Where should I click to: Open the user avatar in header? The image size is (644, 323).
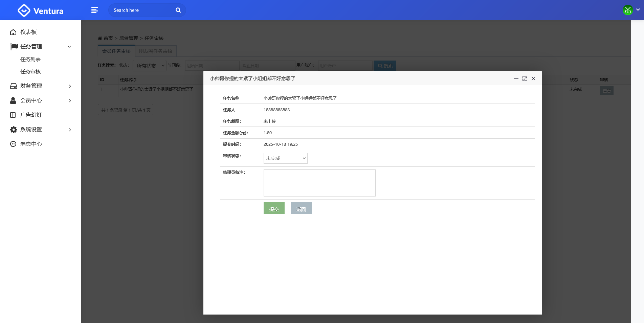point(628,10)
